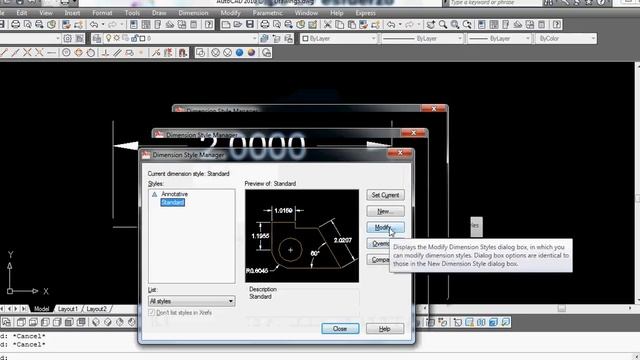Click the partly hidden Override button
This screenshot has width=640, height=360.
[378, 244]
